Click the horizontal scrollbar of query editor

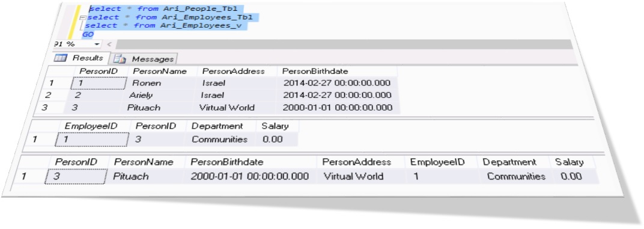click(x=344, y=44)
